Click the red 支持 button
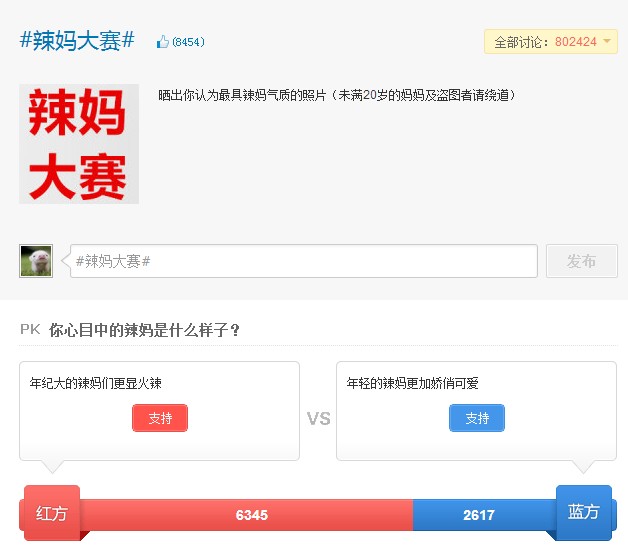Viewport: 628px width, 545px height. [160, 418]
